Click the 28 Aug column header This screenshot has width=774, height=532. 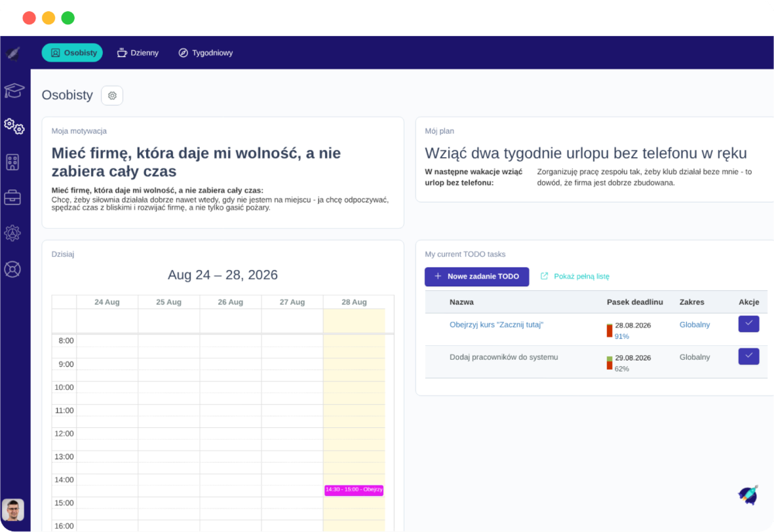click(x=354, y=302)
